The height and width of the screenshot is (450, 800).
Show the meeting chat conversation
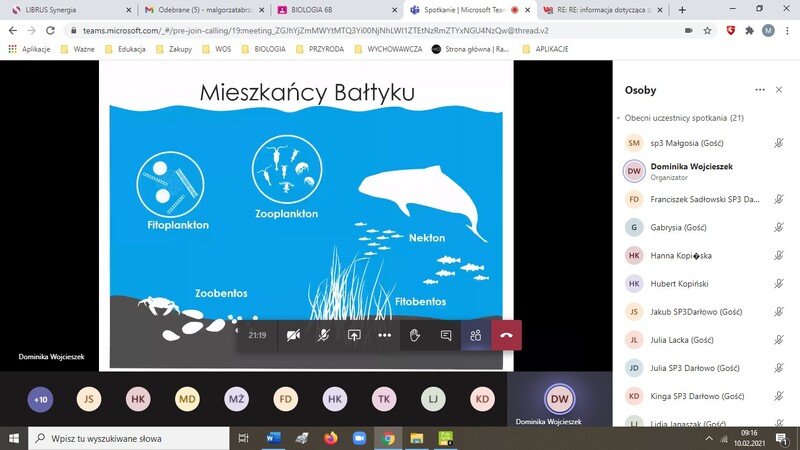tap(446, 336)
